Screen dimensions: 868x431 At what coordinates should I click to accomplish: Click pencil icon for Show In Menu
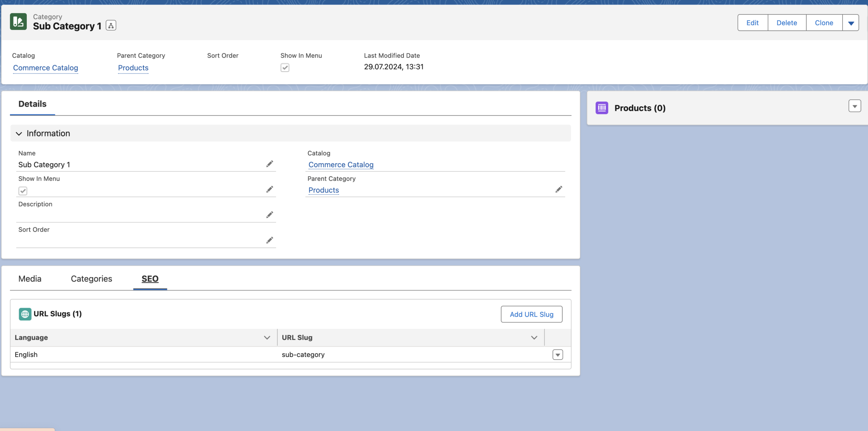coord(269,189)
